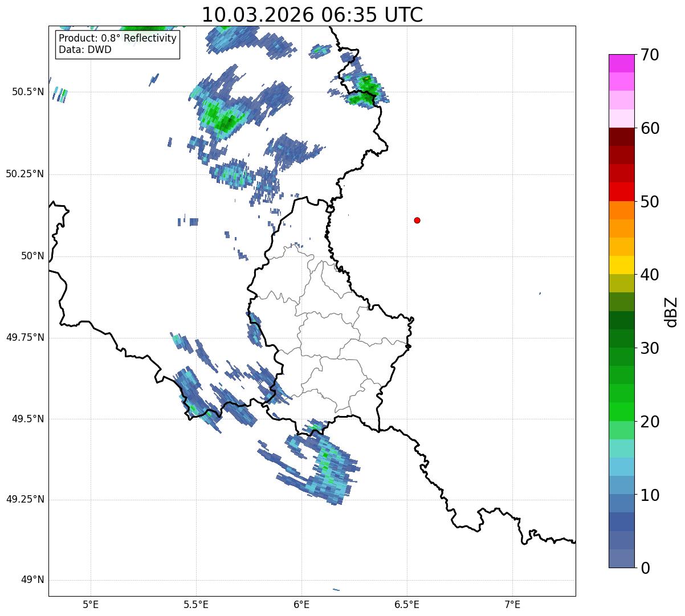
Task: Click the "6.5°E" longitude label
Action: coord(407,604)
